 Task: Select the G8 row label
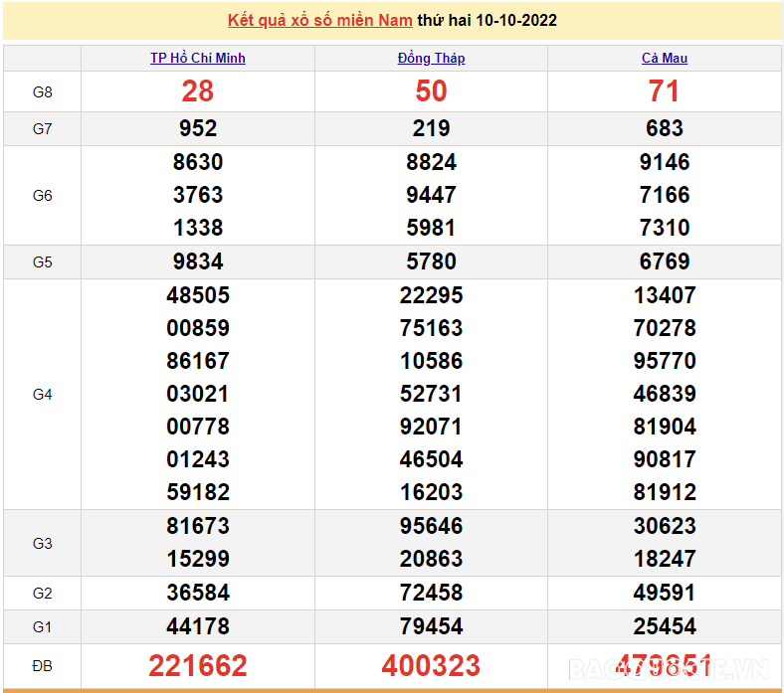pos(42,91)
